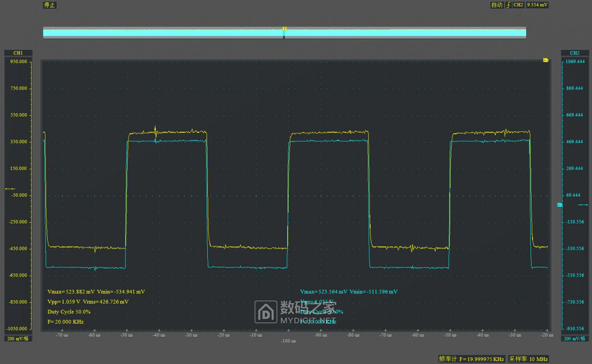The image size is (592, 364).
Task: Click CH1 Vpp= 1.059 V measurement
Action: pyautogui.click(x=64, y=301)
